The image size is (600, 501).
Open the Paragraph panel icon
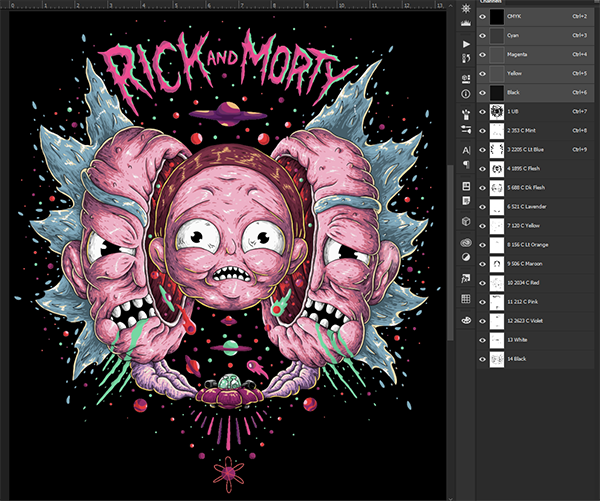pos(466,165)
